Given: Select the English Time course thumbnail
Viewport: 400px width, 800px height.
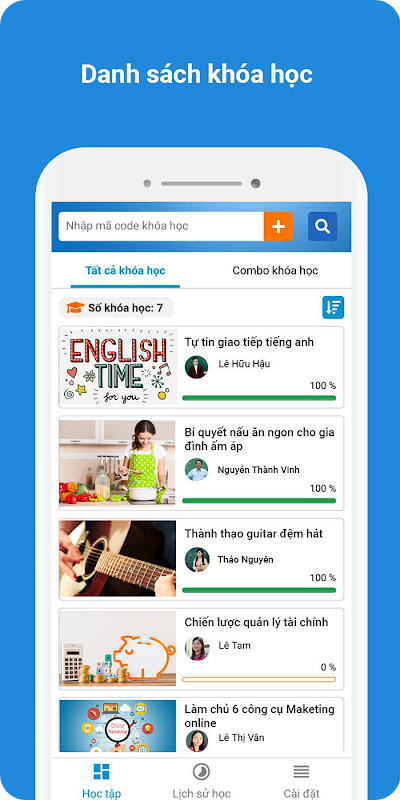Looking at the screenshot, I should coord(118,367).
